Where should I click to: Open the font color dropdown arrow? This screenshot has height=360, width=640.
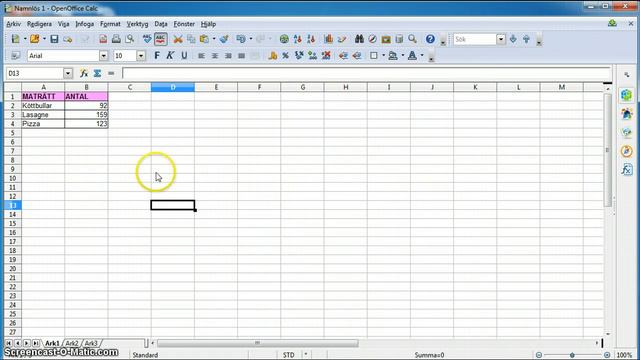[422, 56]
